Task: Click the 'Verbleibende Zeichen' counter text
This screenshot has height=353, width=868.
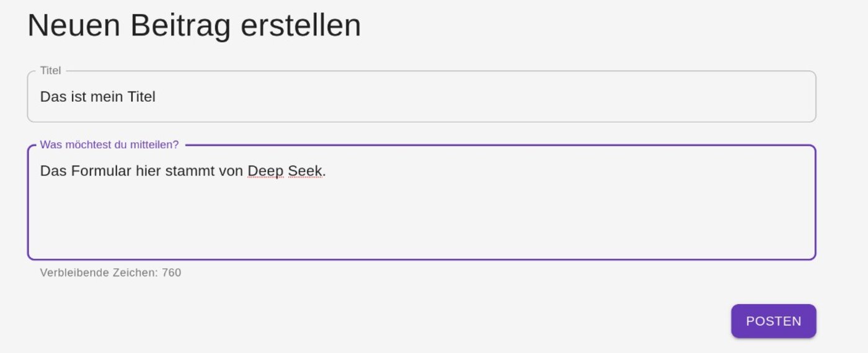Action: pos(110,272)
